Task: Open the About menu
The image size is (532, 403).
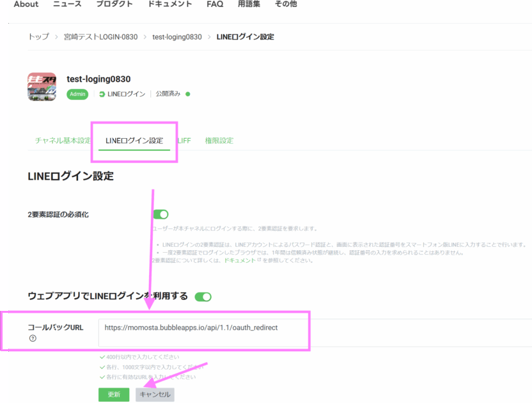Action: pyautogui.click(x=26, y=4)
